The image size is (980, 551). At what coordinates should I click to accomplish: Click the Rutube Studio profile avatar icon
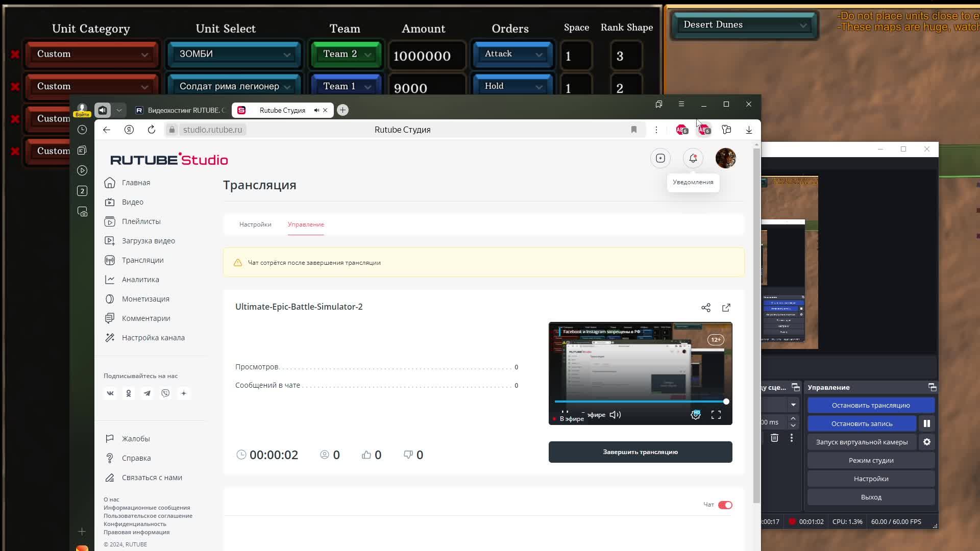725,158
